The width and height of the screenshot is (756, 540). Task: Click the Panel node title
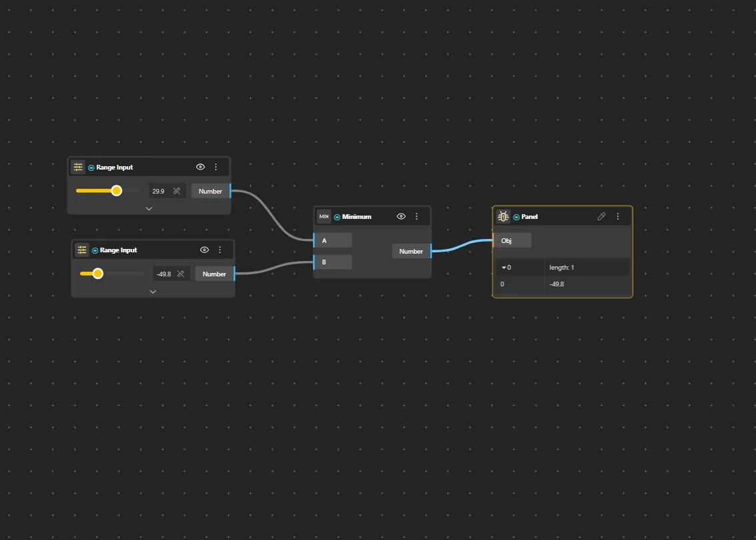(x=529, y=217)
